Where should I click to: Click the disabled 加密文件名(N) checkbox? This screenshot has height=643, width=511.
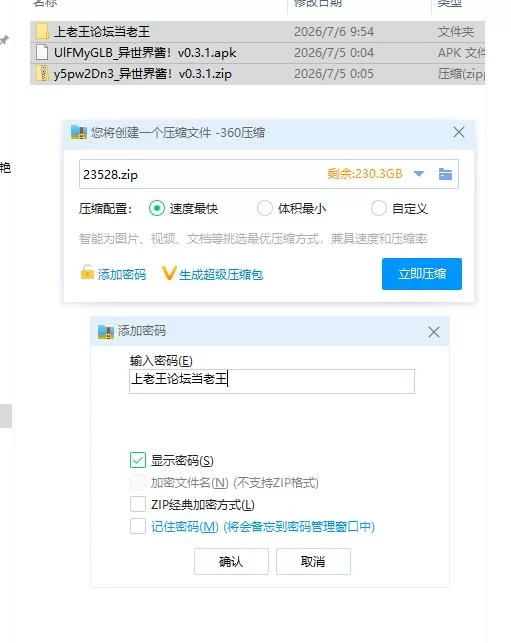[138, 482]
